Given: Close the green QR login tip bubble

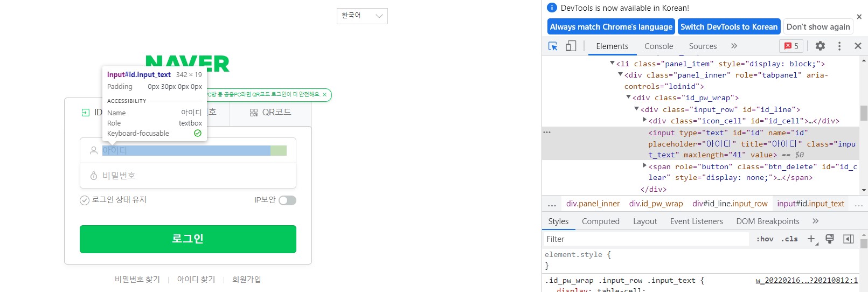Looking at the screenshot, I should (324, 95).
